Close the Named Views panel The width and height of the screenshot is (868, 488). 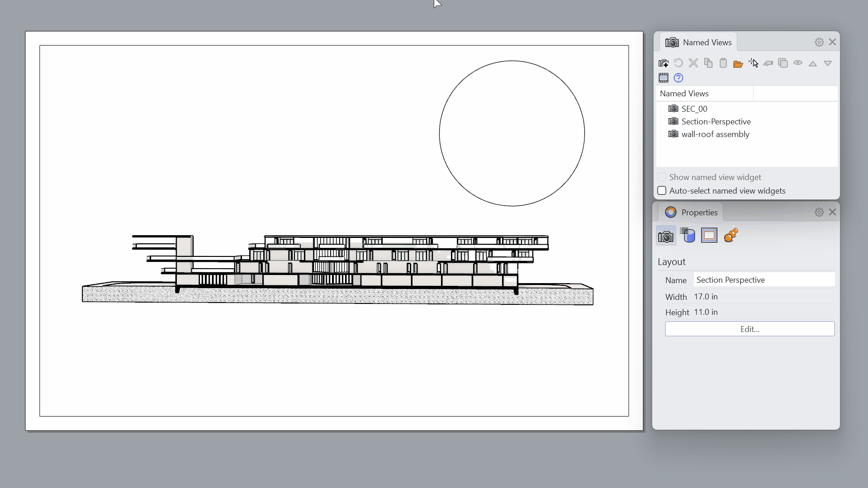pyautogui.click(x=832, y=42)
